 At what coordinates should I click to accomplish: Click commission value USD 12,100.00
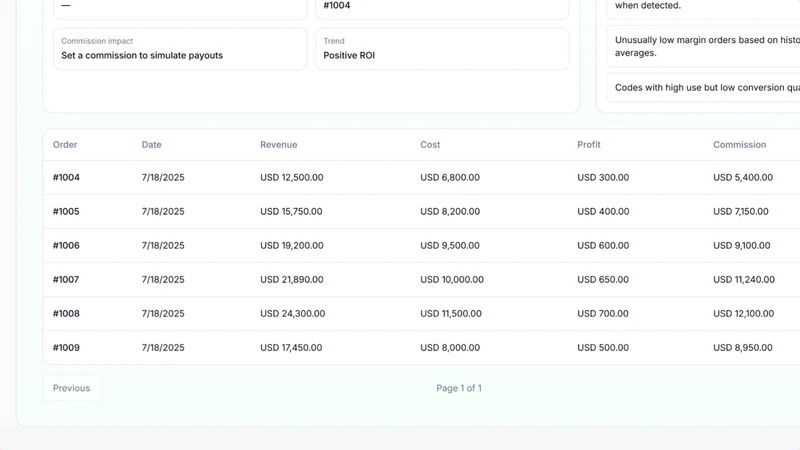pyautogui.click(x=744, y=314)
